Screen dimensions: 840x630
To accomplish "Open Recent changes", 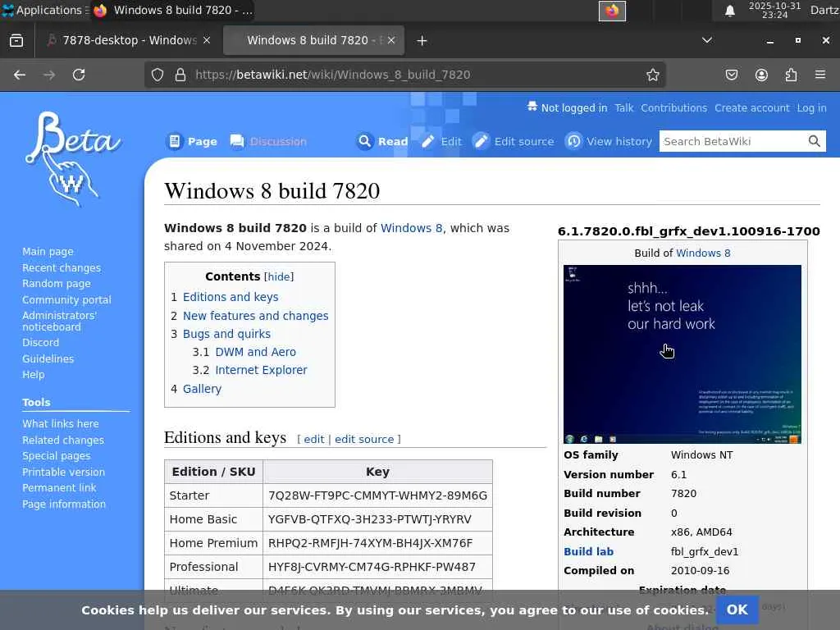I will coord(62,267).
